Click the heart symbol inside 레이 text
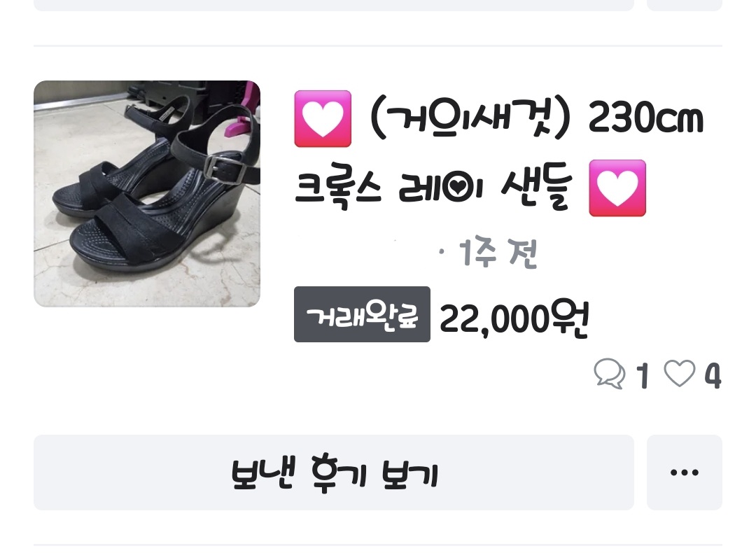This screenshot has height=553, width=756. tap(457, 188)
